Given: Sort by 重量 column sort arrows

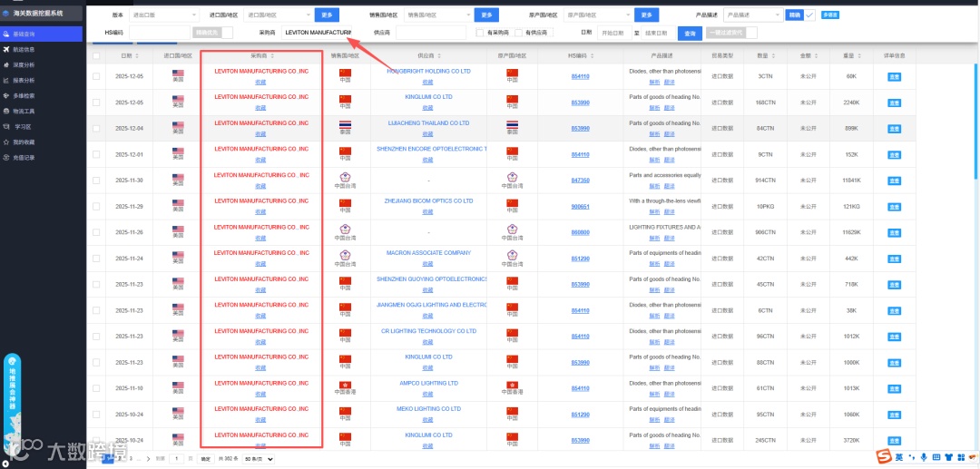Looking at the screenshot, I should coord(858,55).
